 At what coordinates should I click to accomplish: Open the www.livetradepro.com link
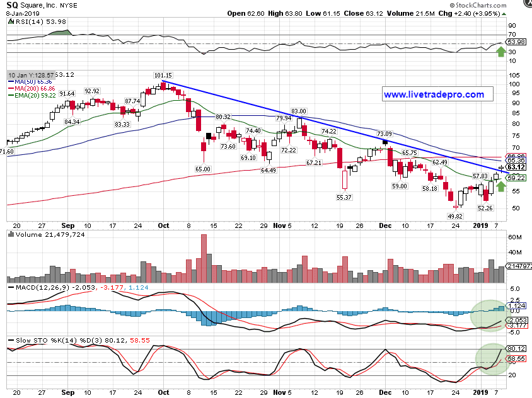pos(434,94)
